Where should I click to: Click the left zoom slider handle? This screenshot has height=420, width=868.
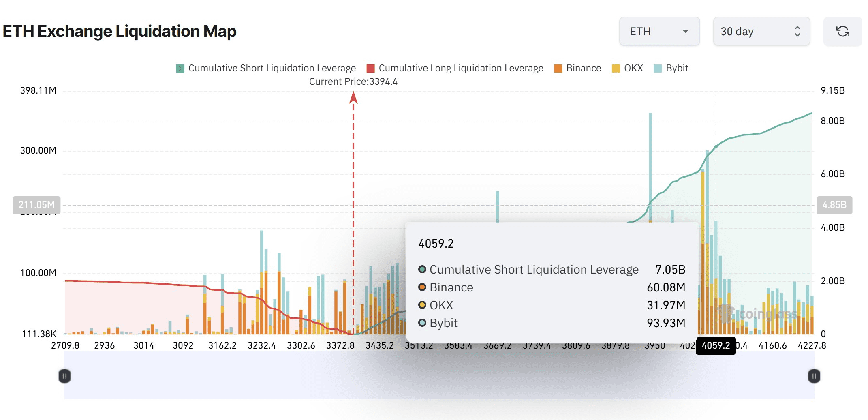65,376
